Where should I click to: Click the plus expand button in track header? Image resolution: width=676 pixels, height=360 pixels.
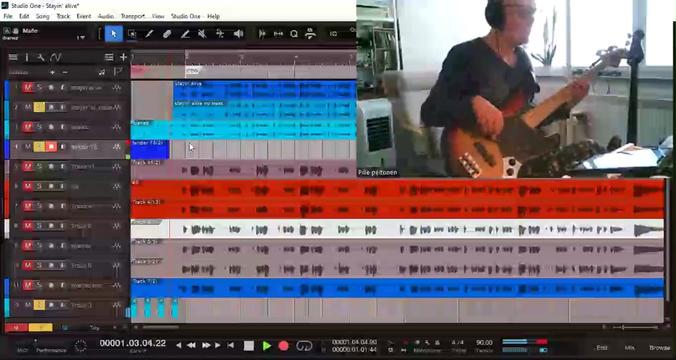tap(52, 72)
